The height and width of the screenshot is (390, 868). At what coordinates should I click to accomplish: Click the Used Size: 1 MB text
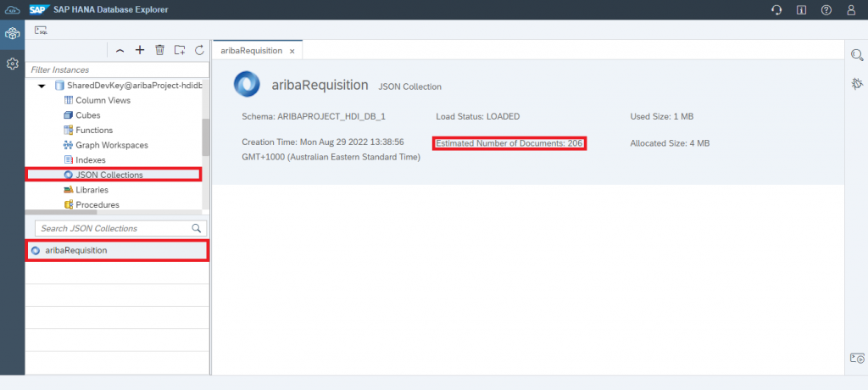coord(661,117)
